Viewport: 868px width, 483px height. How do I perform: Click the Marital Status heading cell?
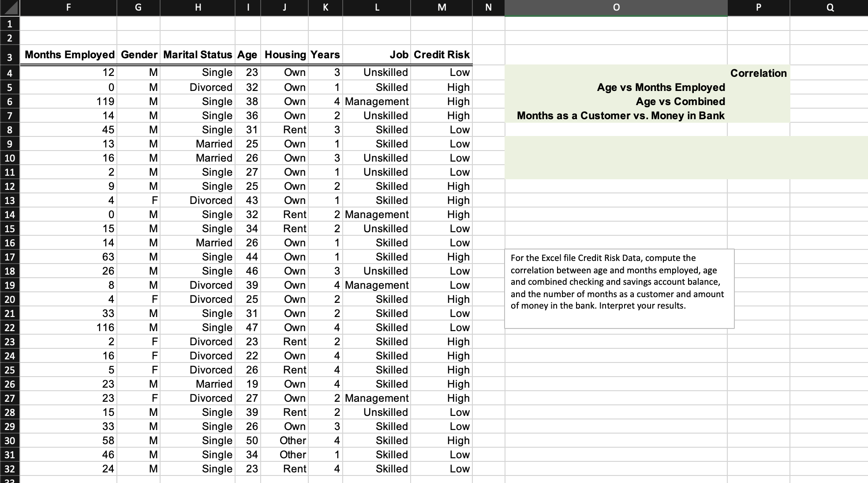point(197,55)
